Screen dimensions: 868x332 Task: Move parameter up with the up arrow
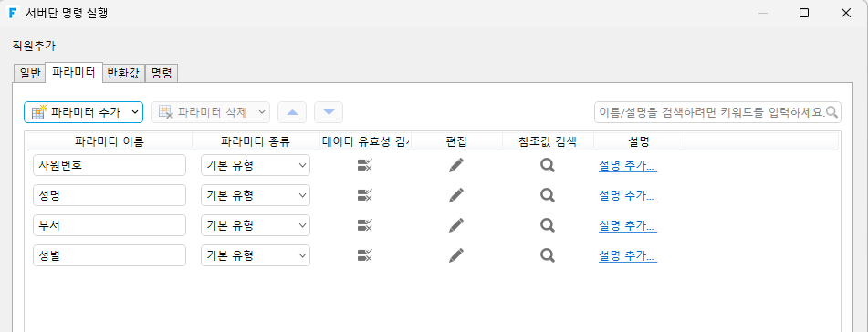click(x=292, y=112)
